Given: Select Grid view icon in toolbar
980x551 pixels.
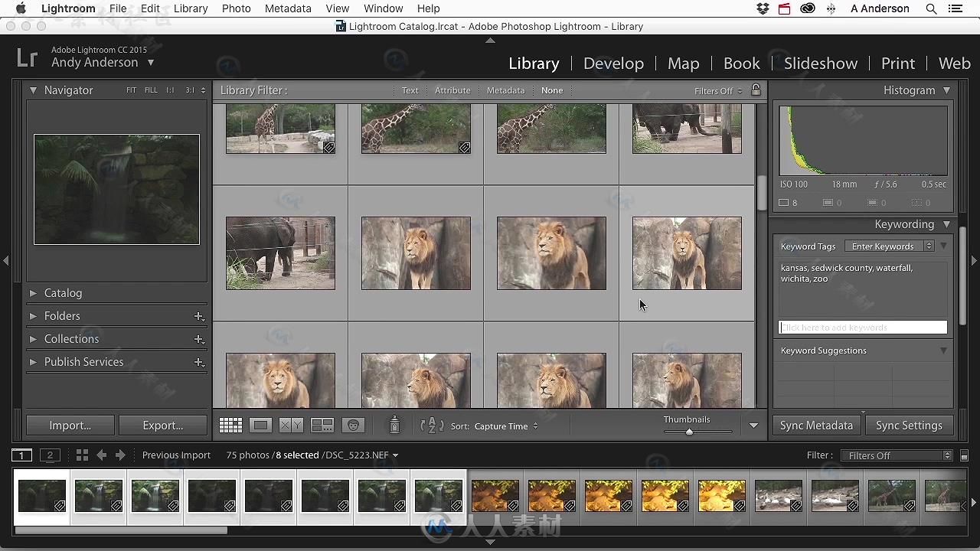Looking at the screenshot, I should pyautogui.click(x=230, y=425).
